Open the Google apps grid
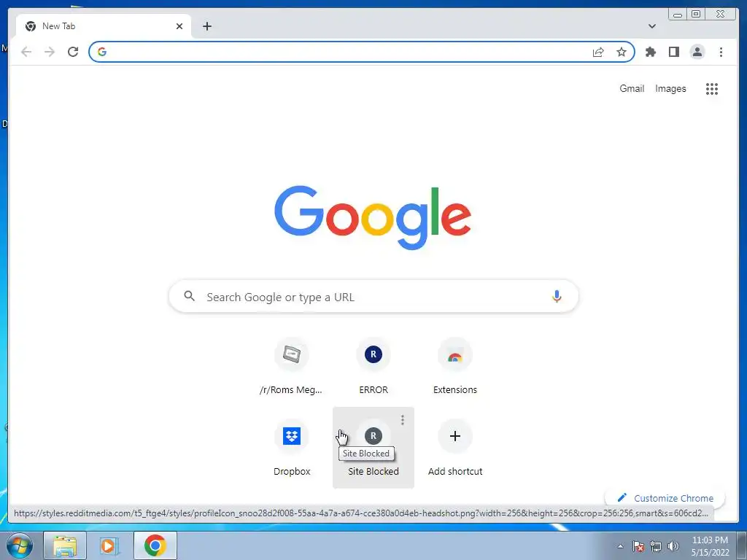This screenshot has height=560, width=747. tap(712, 88)
